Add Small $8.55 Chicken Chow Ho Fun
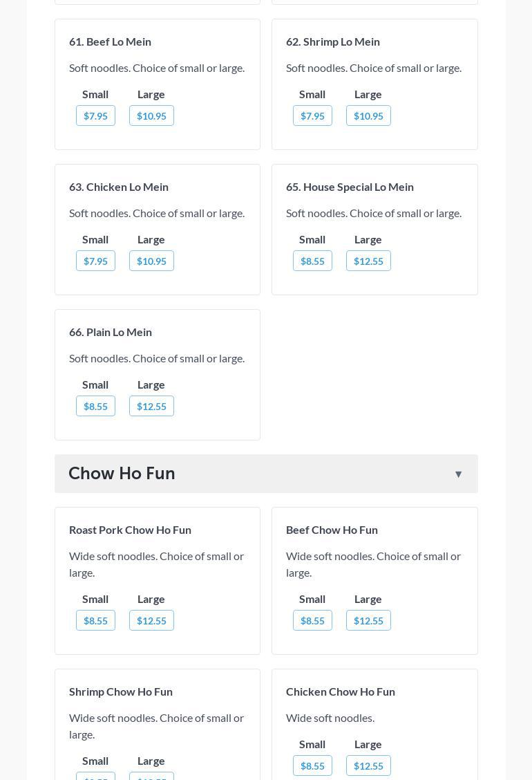 (312, 766)
